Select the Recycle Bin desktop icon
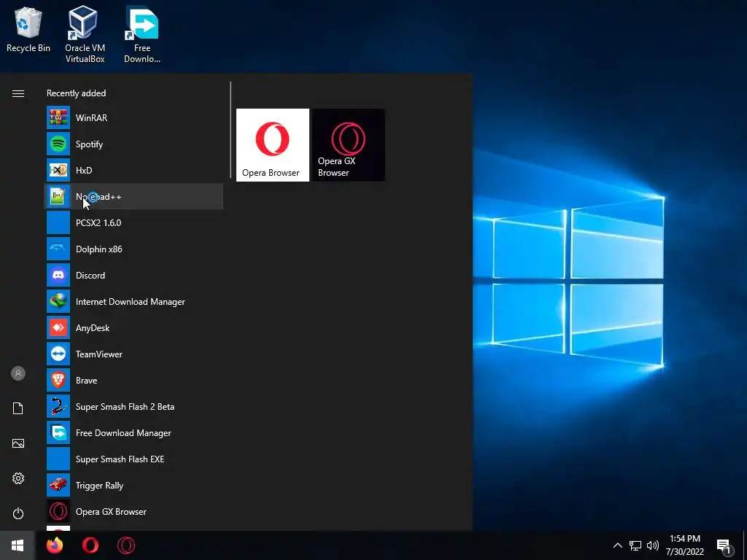747x560 pixels. point(28,29)
